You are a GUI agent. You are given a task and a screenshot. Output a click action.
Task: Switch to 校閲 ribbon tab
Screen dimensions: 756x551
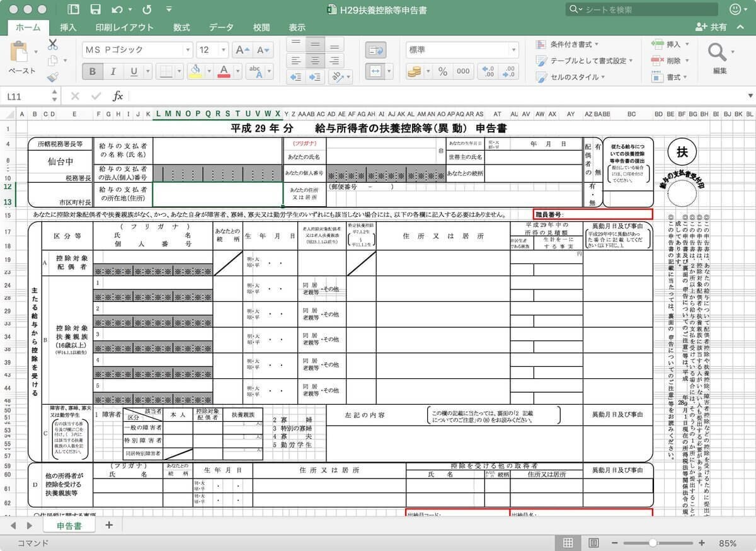[261, 27]
